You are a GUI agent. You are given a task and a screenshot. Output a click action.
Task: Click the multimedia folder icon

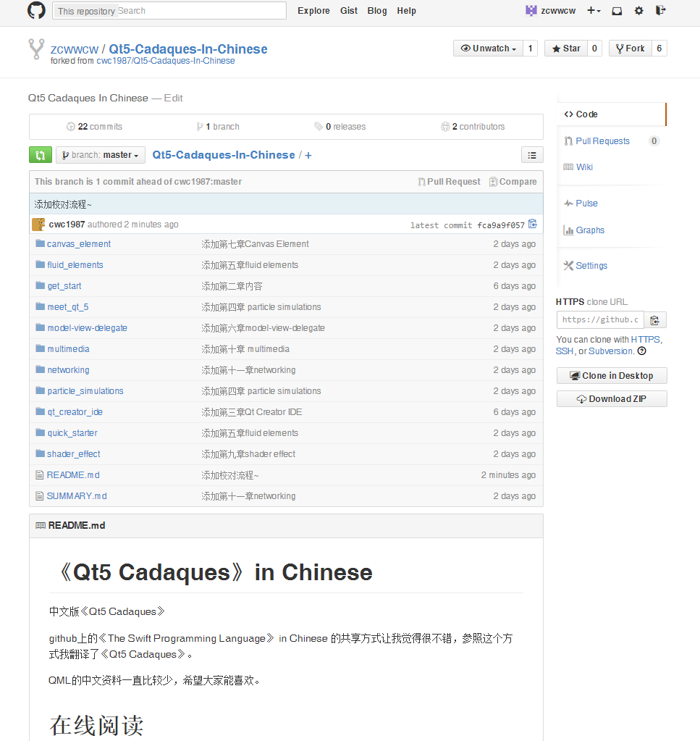pyautogui.click(x=40, y=348)
